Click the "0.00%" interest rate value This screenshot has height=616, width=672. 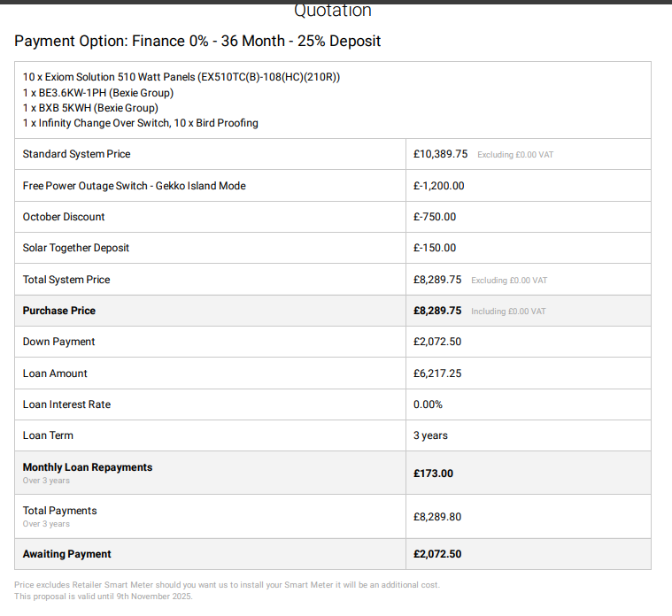[428, 404]
